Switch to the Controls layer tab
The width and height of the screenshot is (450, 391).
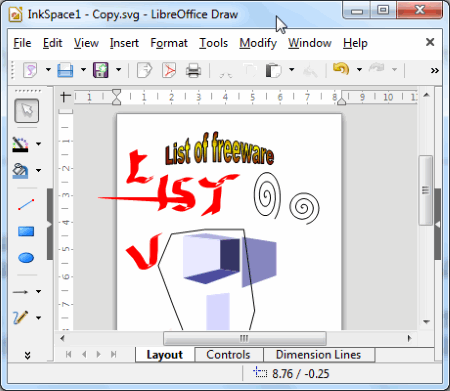point(228,355)
